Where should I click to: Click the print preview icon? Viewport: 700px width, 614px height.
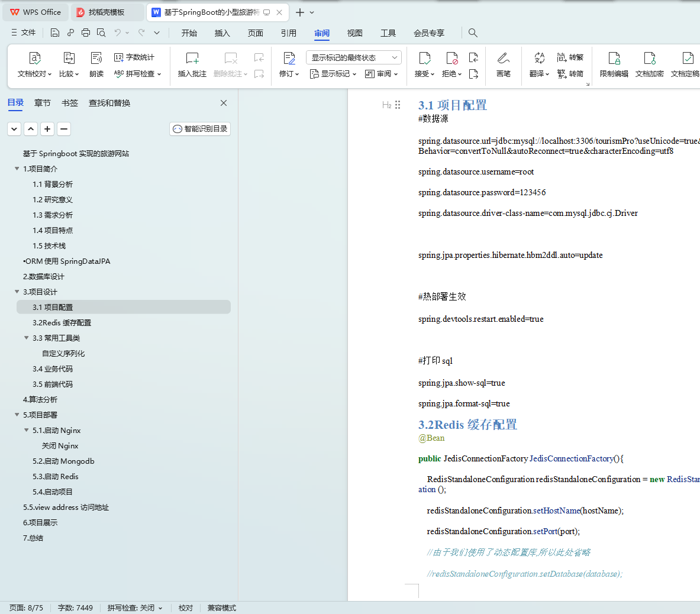(x=101, y=33)
